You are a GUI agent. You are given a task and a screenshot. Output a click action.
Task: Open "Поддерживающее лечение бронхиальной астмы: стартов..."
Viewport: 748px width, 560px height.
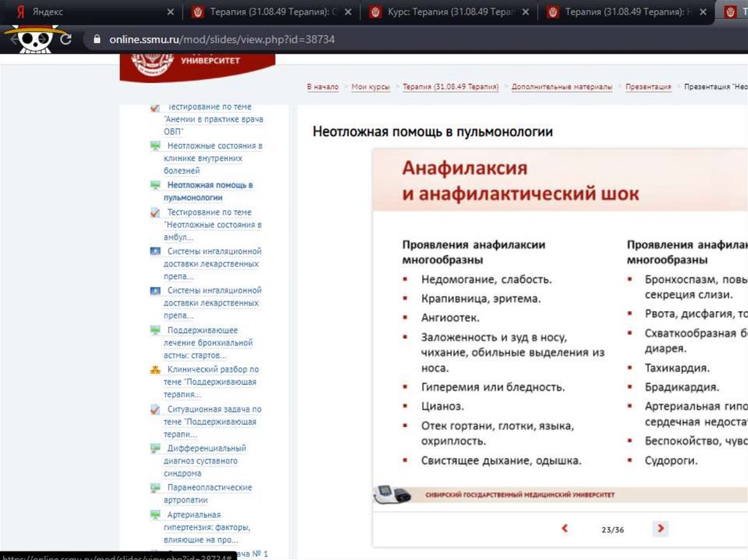click(x=208, y=342)
